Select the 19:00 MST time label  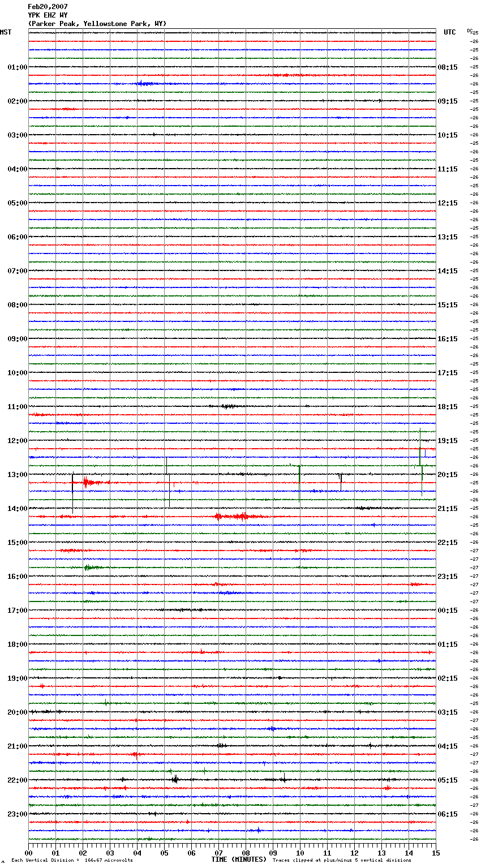(x=18, y=678)
